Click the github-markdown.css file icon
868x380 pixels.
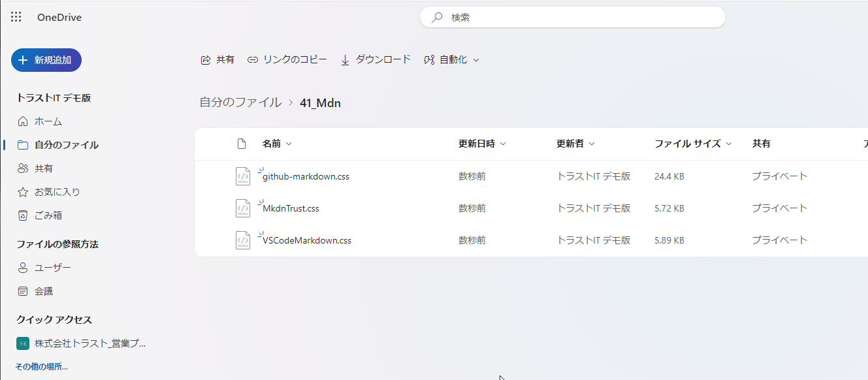[x=243, y=176]
